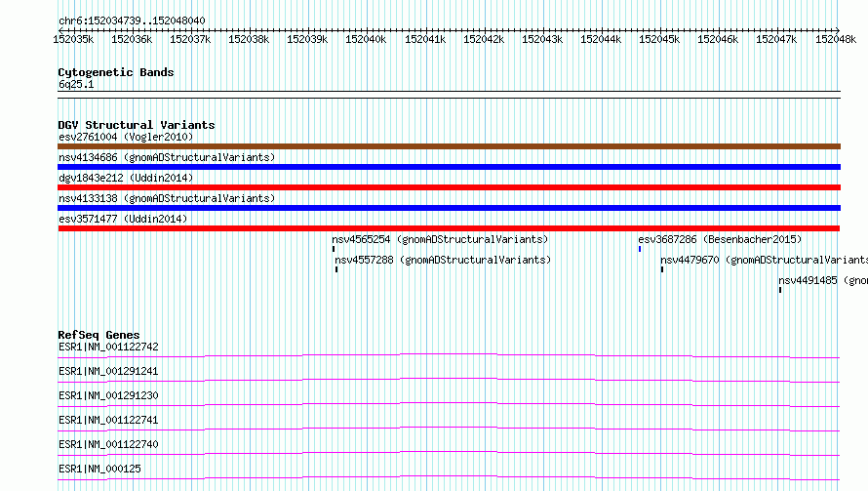Open the esv3687286 (Besenbacher2015) label
This screenshot has height=491, width=868.
point(720,239)
